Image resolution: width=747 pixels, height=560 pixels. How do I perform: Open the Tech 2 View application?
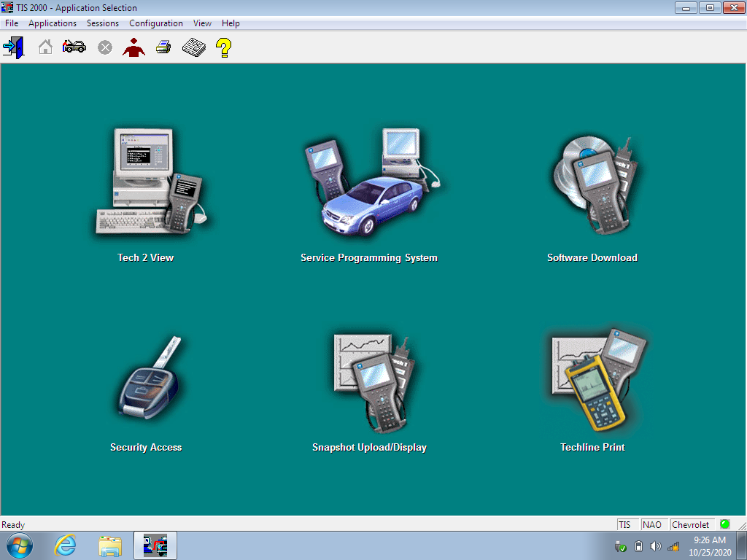pyautogui.click(x=144, y=184)
